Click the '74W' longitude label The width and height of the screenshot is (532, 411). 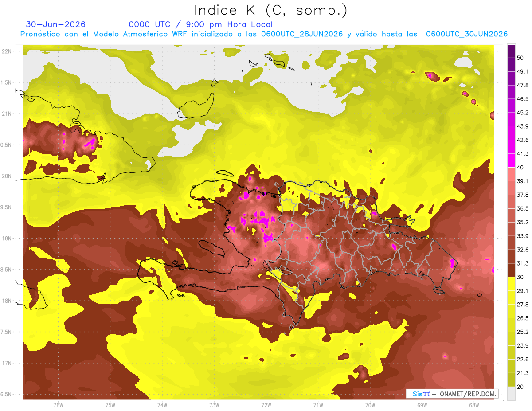[x=162, y=405]
